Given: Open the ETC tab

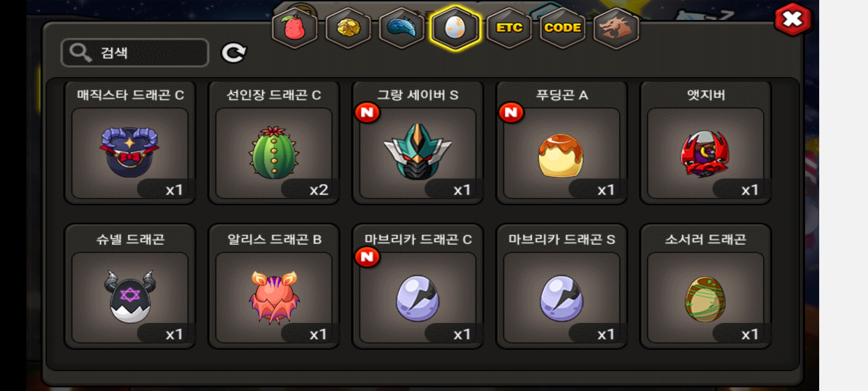Looking at the screenshot, I should coord(509,28).
